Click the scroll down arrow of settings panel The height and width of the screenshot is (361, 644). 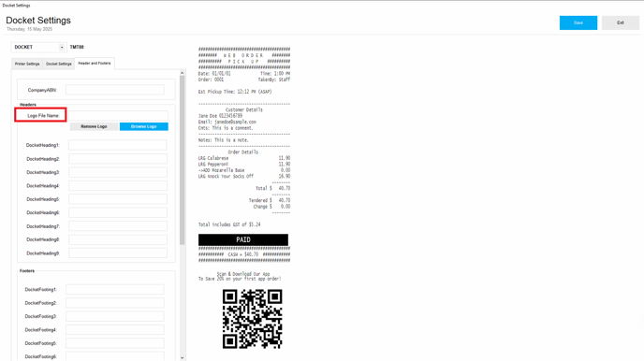click(x=183, y=357)
